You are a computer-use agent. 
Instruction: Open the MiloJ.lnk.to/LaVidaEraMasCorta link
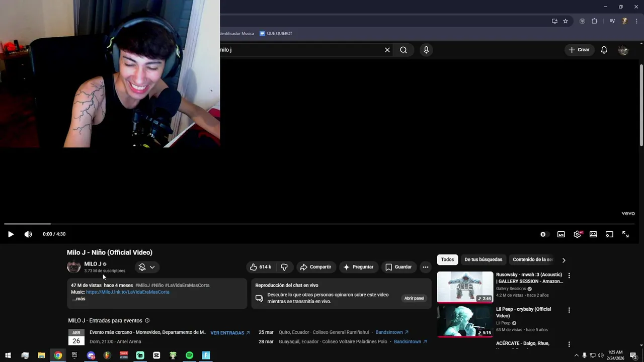128,292
